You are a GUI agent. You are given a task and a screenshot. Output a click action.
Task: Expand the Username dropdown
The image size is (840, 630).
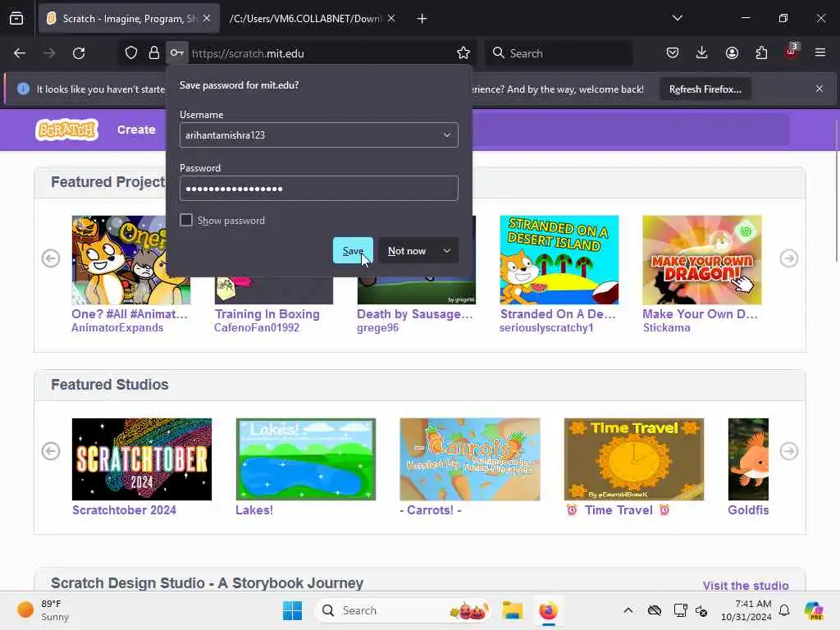point(447,135)
